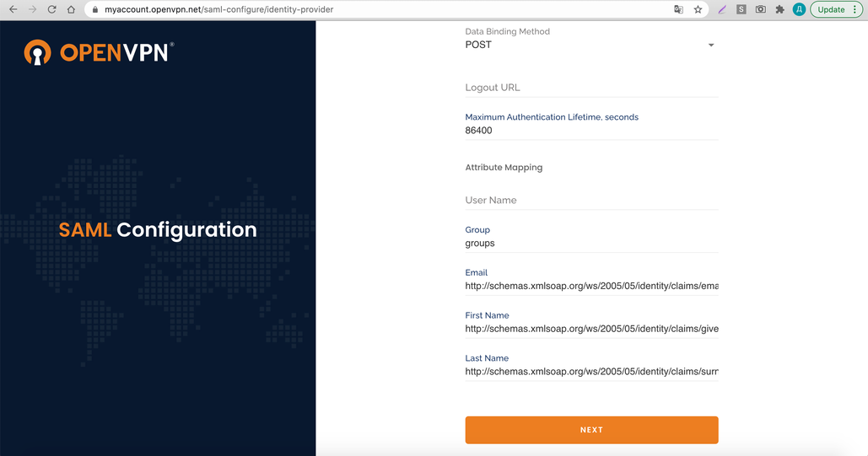Edit the Email attribute mapping field
The height and width of the screenshot is (456, 868).
pyautogui.click(x=591, y=286)
